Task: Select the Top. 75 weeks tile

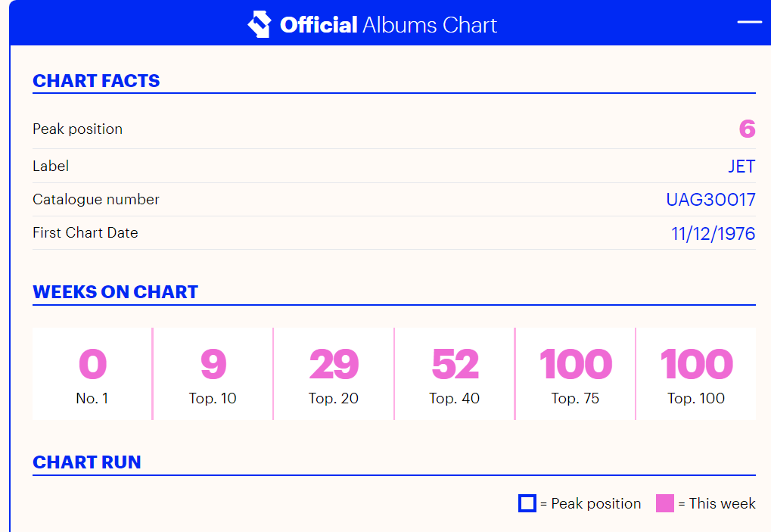Action: point(575,374)
